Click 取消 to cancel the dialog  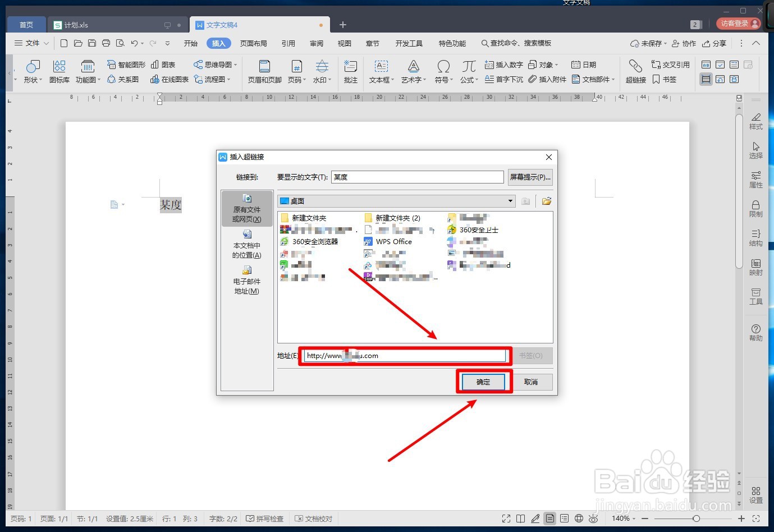531,382
